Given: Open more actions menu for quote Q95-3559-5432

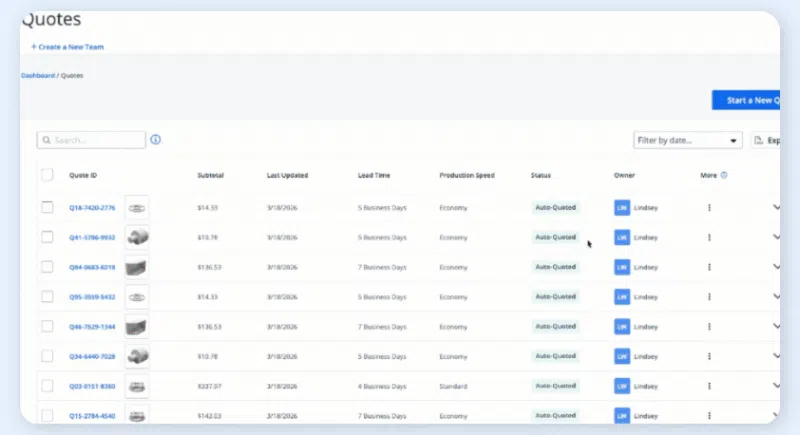Looking at the screenshot, I should 709,297.
